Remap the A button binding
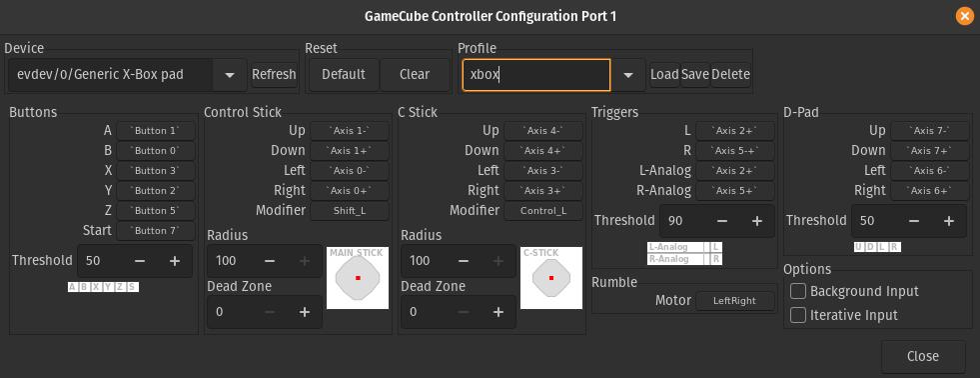 (x=156, y=131)
